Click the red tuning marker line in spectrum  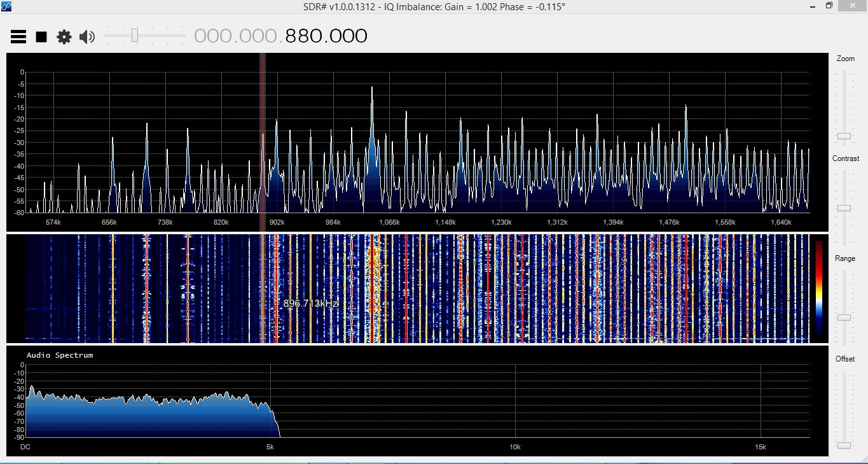click(262, 140)
